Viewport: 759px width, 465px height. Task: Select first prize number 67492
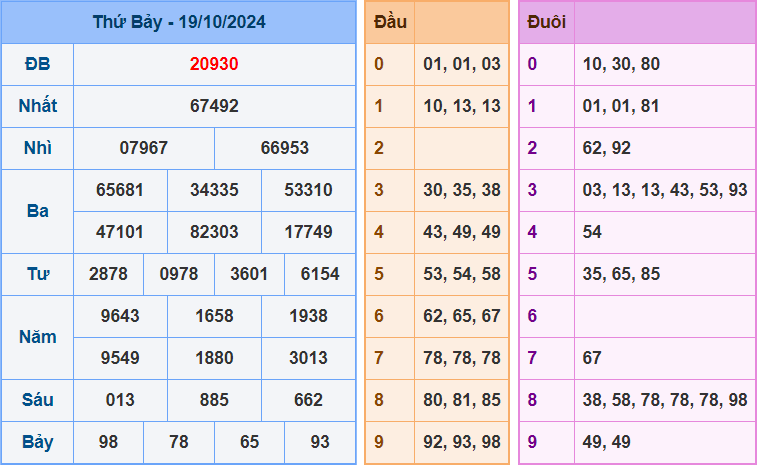pyautogui.click(x=214, y=106)
